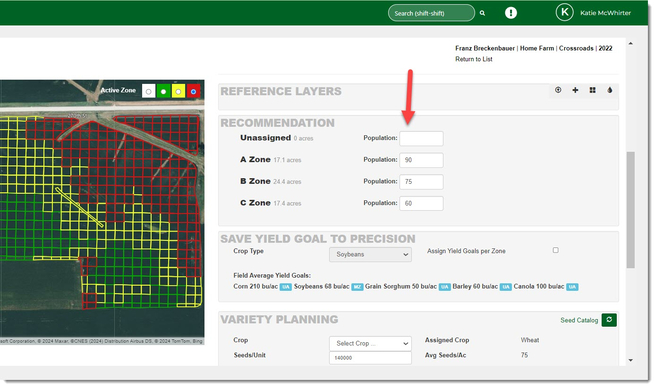This screenshot has width=655, height=387.
Task: Click the UA badge next to Corn
Action: 285,287
